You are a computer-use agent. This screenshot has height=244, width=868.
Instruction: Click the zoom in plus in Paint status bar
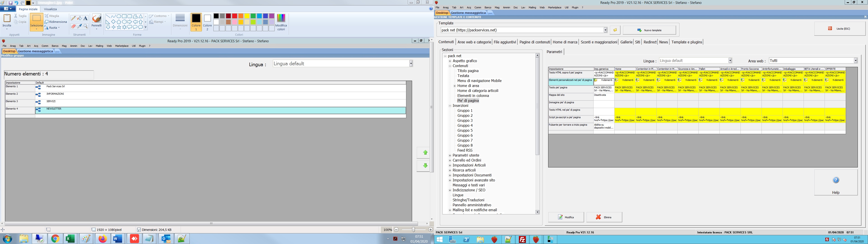(x=430, y=230)
